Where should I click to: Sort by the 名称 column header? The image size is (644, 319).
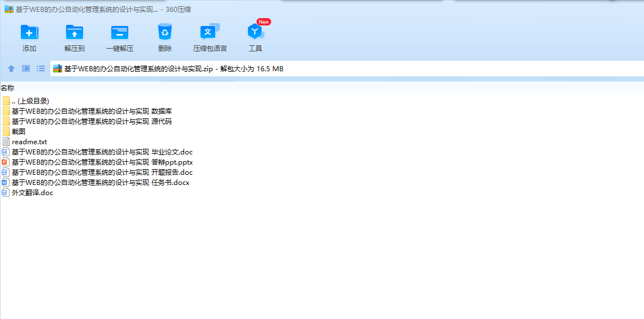(7, 88)
